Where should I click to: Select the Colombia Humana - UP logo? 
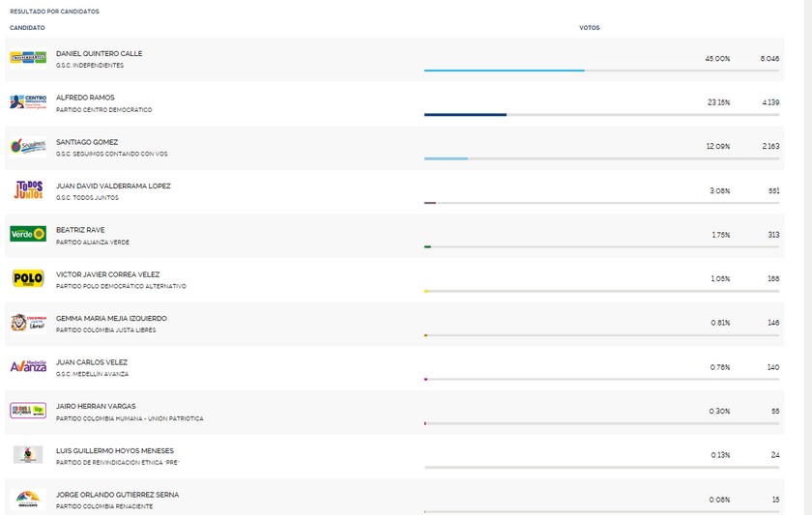click(x=27, y=411)
